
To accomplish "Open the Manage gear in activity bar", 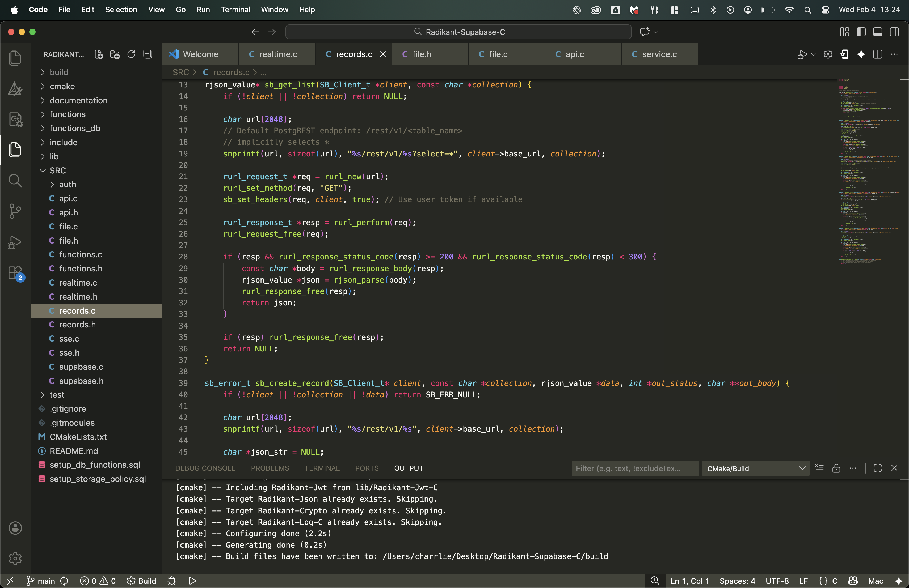I will (15, 559).
